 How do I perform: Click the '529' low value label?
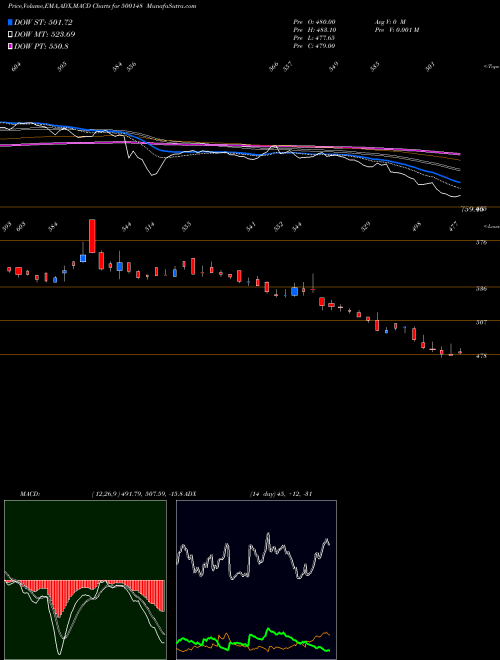tap(367, 227)
